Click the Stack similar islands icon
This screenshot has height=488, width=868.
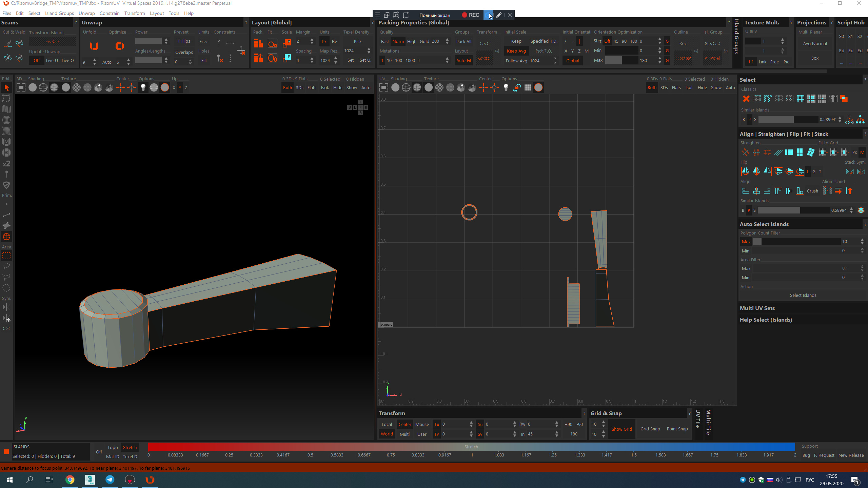click(x=861, y=210)
